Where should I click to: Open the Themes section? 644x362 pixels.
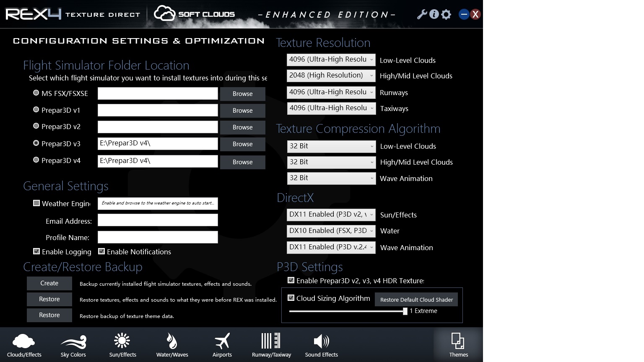click(x=458, y=345)
